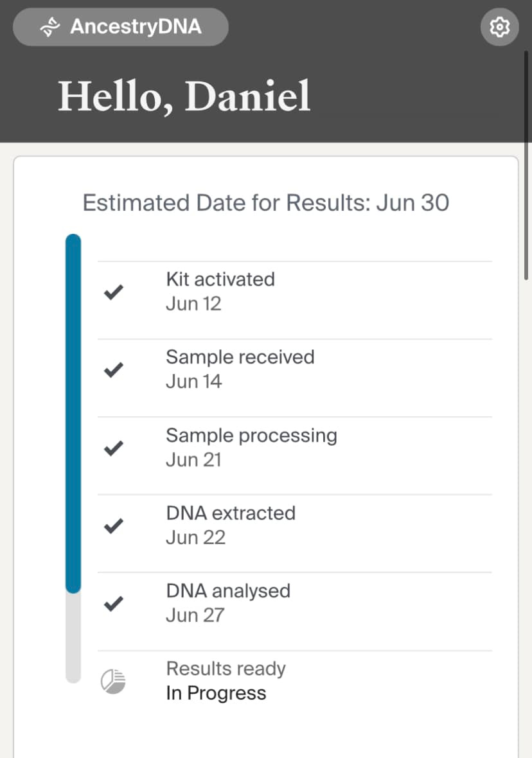Click the DNA analysed checkmark icon
The height and width of the screenshot is (758, 532).
pyautogui.click(x=114, y=604)
